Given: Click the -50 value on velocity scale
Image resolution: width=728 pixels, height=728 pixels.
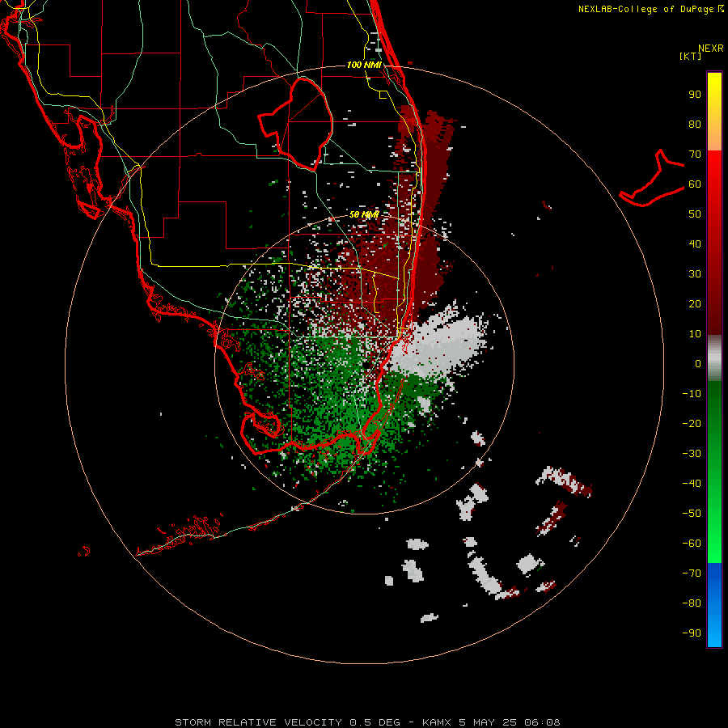Looking at the screenshot, I should (x=692, y=513).
